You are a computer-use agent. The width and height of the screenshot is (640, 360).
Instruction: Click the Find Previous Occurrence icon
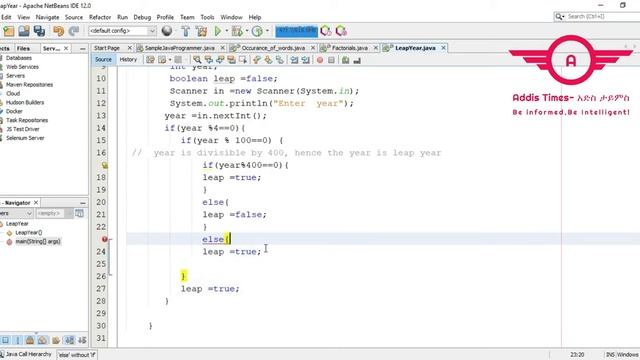click(x=209, y=60)
